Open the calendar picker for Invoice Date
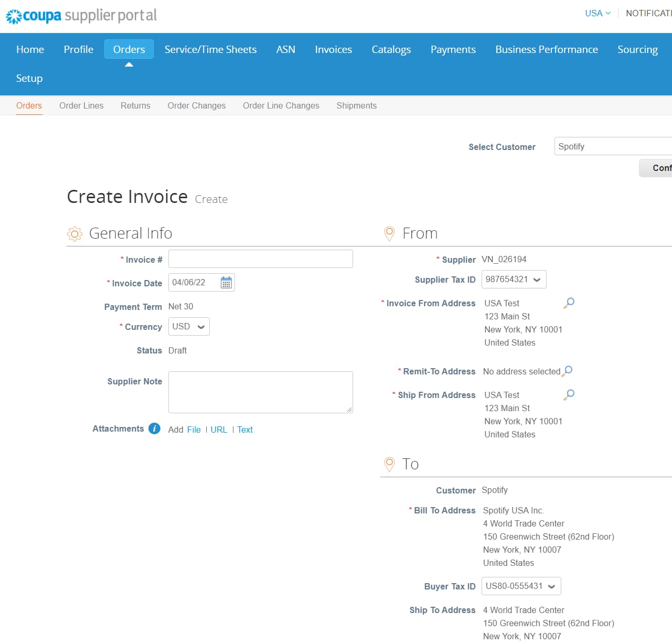 [226, 282]
